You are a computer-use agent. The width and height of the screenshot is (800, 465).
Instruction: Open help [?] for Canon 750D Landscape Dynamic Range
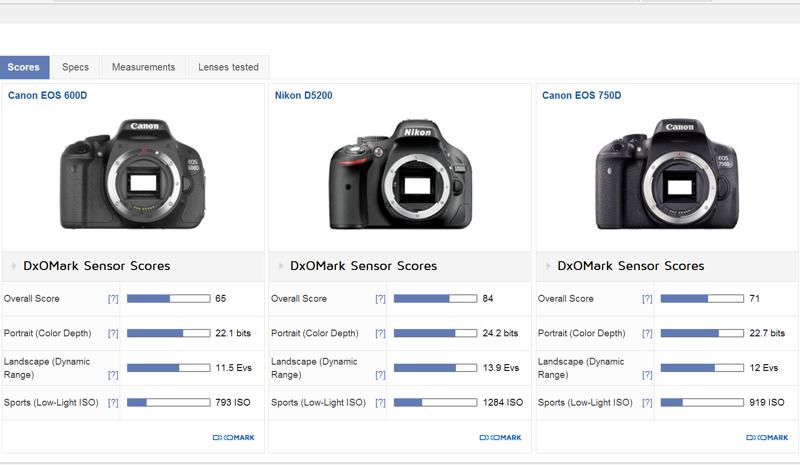(x=647, y=375)
